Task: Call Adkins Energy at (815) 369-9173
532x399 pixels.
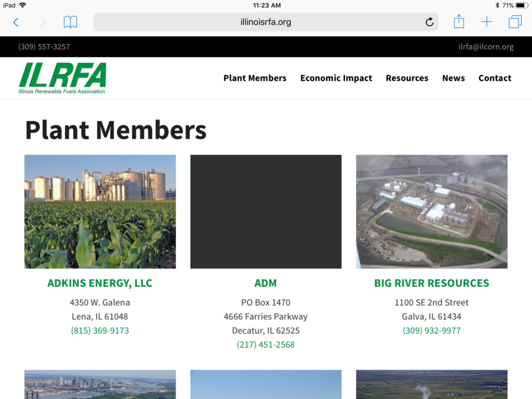Action: point(100,330)
